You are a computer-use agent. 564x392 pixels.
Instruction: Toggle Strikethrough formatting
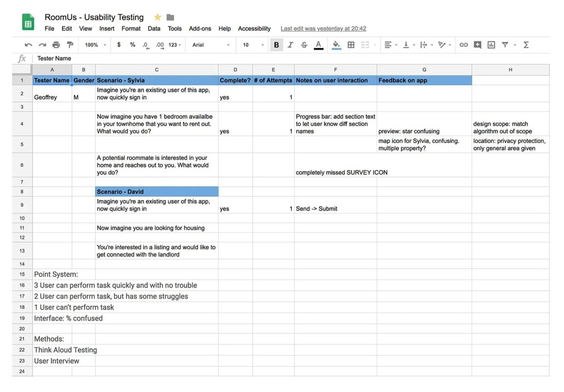click(304, 45)
